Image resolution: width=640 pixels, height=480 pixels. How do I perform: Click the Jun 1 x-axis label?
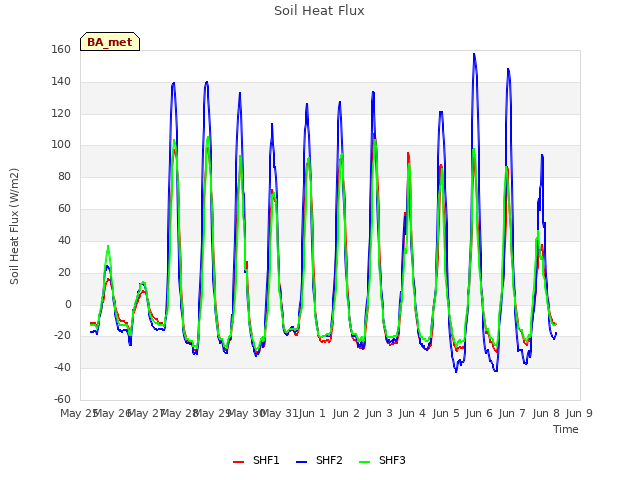coord(312,413)
